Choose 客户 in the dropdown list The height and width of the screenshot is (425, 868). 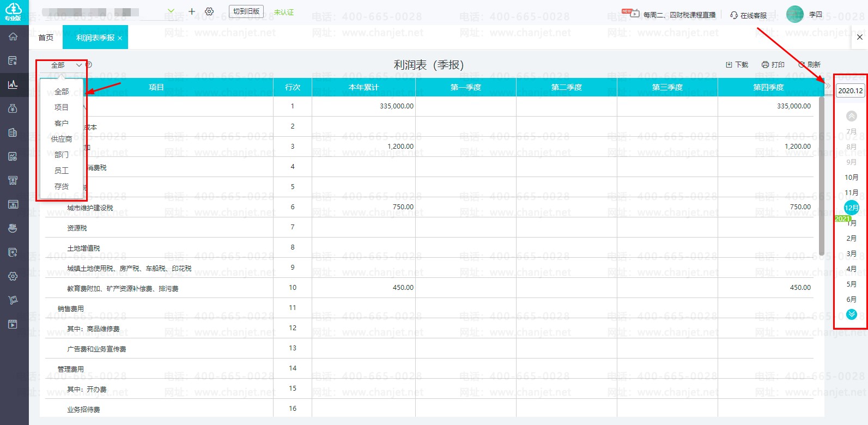pyautogui.click(x=62, y=123)
